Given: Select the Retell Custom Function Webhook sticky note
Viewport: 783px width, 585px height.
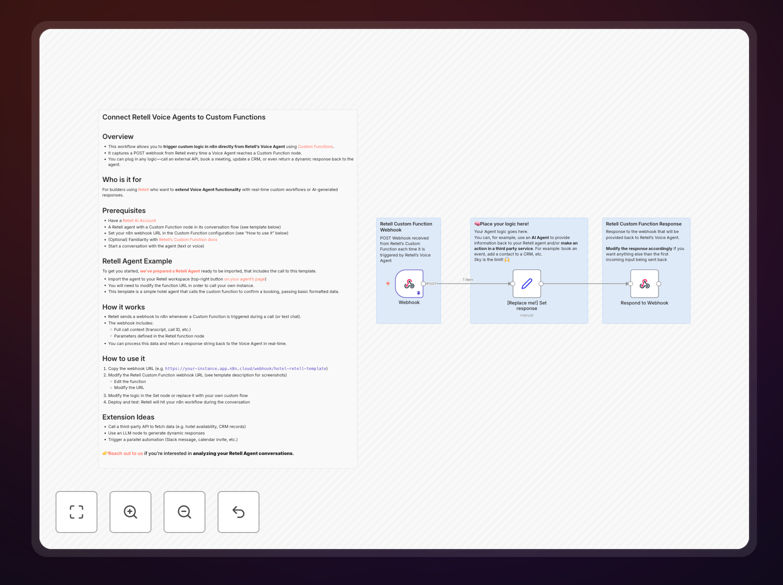Looking at the screenshot, I should 408,271.
